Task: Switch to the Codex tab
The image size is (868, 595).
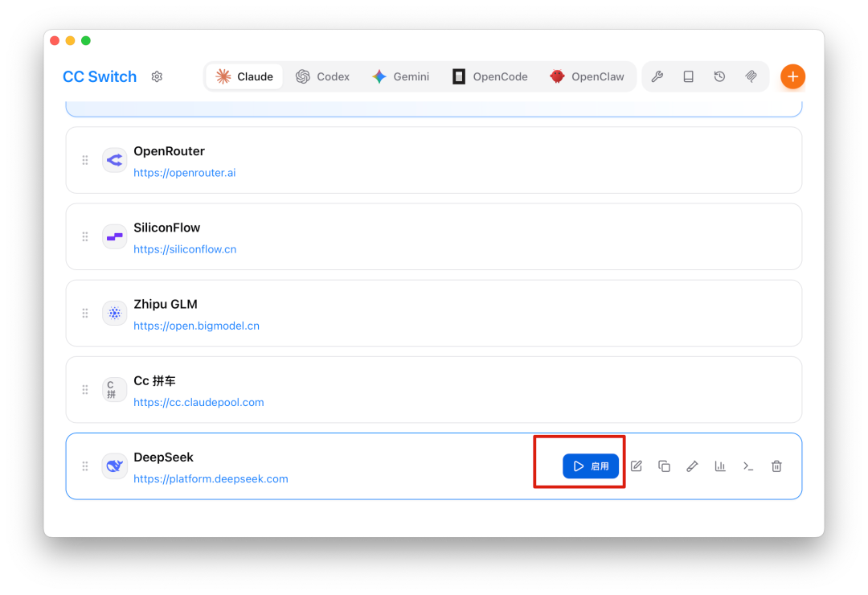Action: tap(323, 76)
